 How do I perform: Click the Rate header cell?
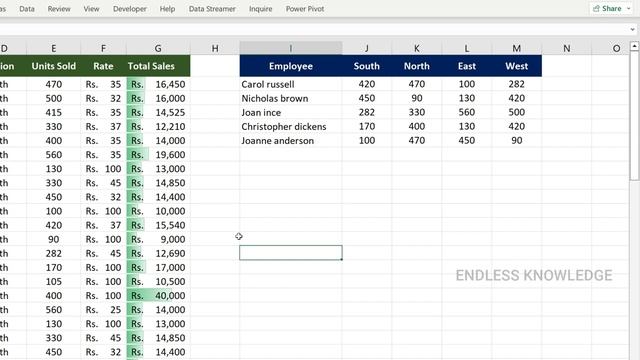click(103, 66)
